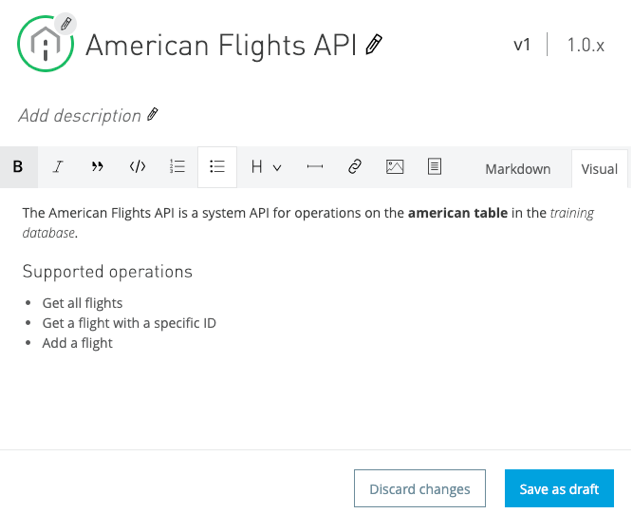Click the document page icon in toolbar
This screenshot has width=631, height=514.
[434, 167]
